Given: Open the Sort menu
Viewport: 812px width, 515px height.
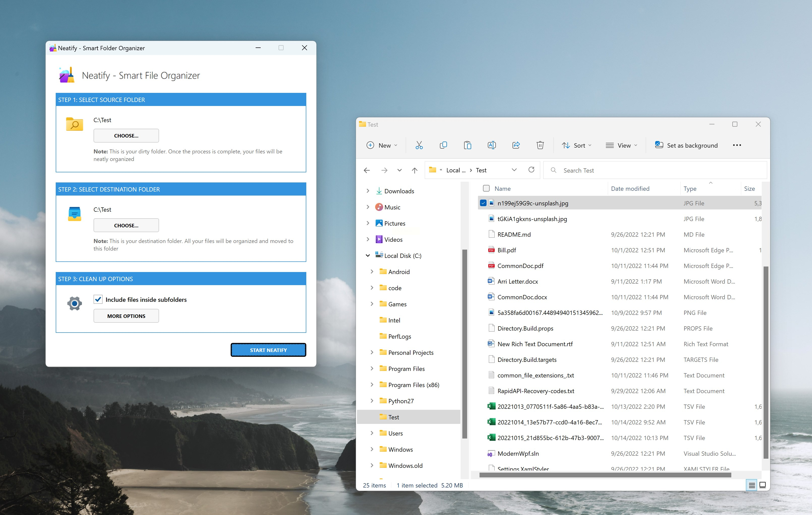Looking at the screenshot, I should click(x=576, y=145).
